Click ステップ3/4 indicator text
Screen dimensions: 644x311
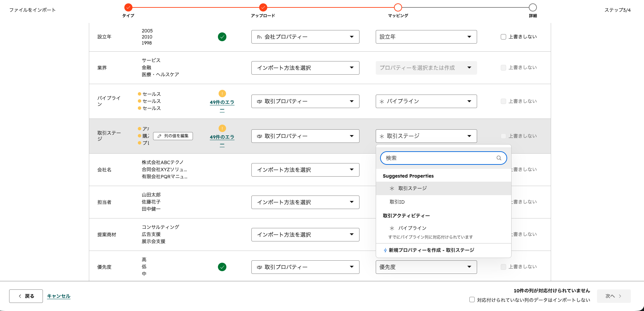tap(617, 10)
